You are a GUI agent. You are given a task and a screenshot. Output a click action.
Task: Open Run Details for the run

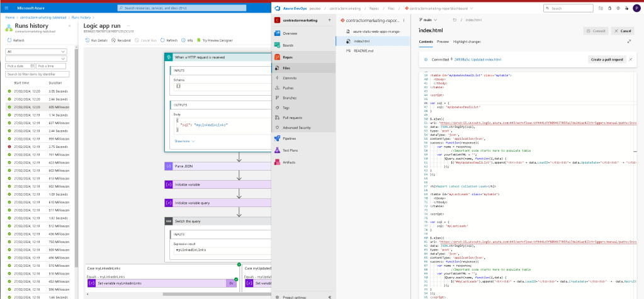coord(96,40)
